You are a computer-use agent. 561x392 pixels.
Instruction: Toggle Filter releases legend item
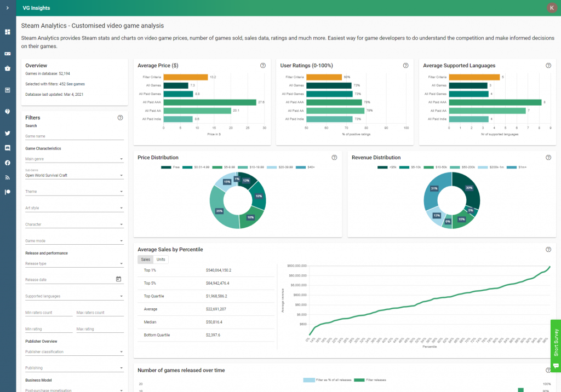coord(370,380)
